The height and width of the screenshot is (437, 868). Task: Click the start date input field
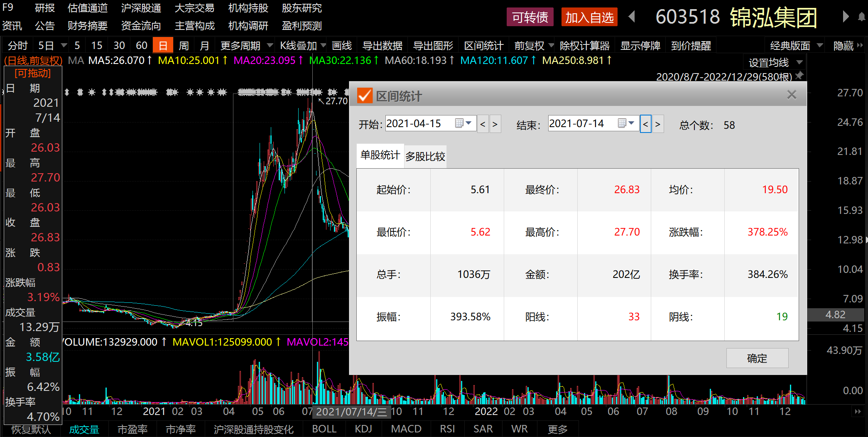pos(419,123)
